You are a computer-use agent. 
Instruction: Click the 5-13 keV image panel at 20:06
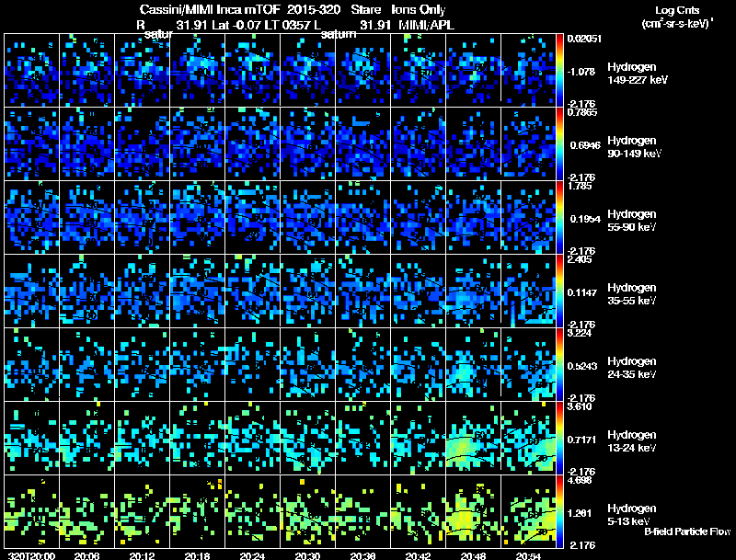(86, 511)
